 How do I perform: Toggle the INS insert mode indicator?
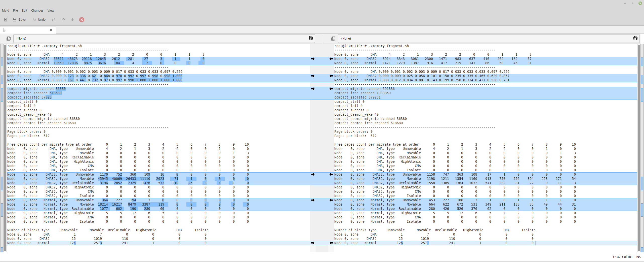tap(638, 257)
